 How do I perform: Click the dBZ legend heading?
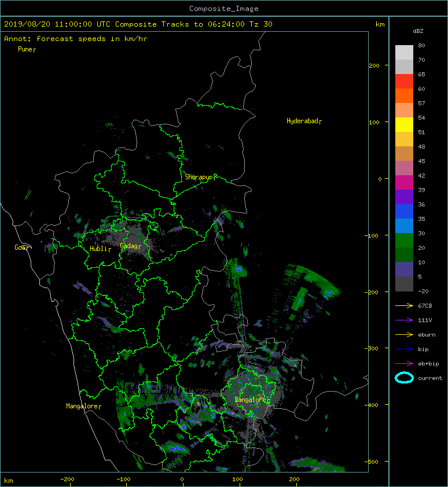point(418,31)
